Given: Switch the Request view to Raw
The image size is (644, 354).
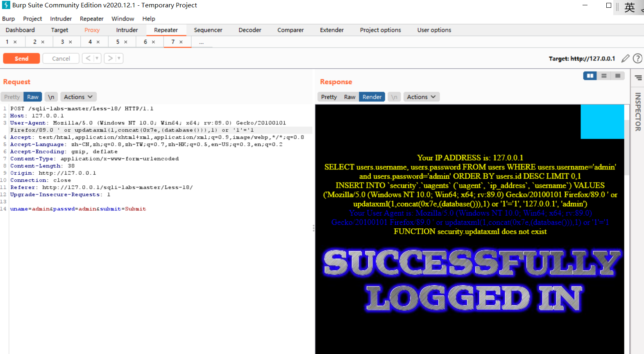Looking at the screenshot, I should pyautogui.click(x=33, y=97).
